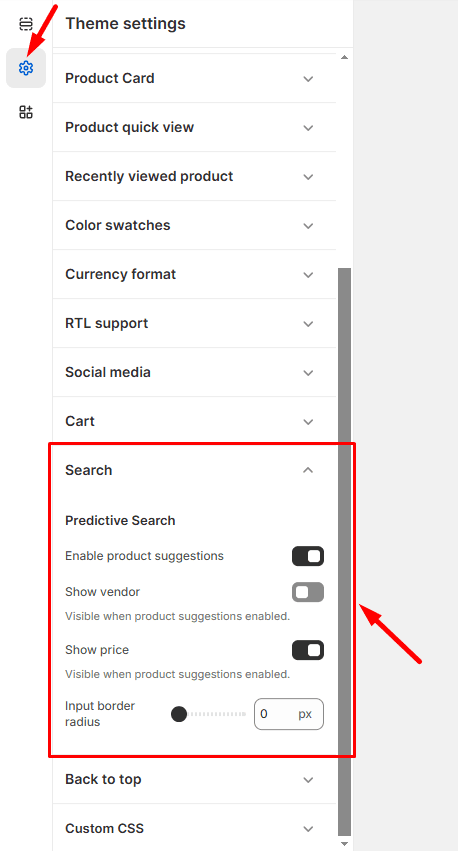Viewport: 458px width, 851px height.
Task: Open the Color swatches section
Action: coord(194,225)
